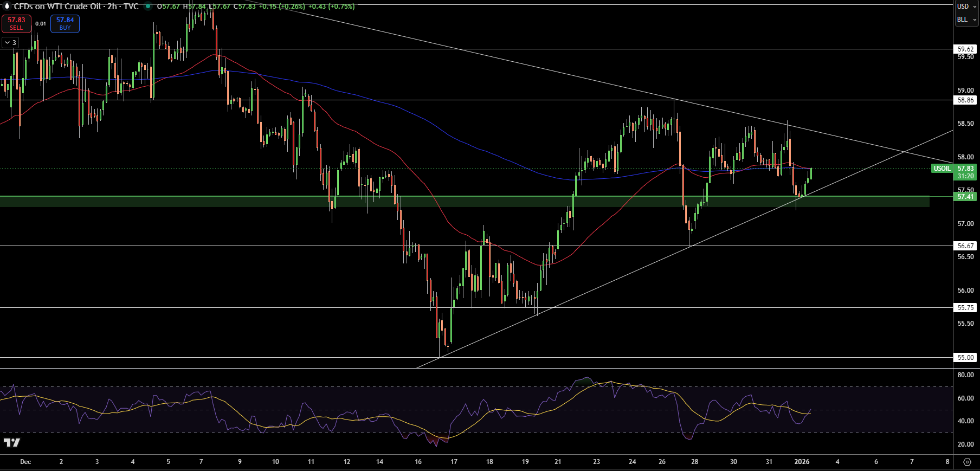Click the green market status dot
980x471 pixels.
(147, 7)
